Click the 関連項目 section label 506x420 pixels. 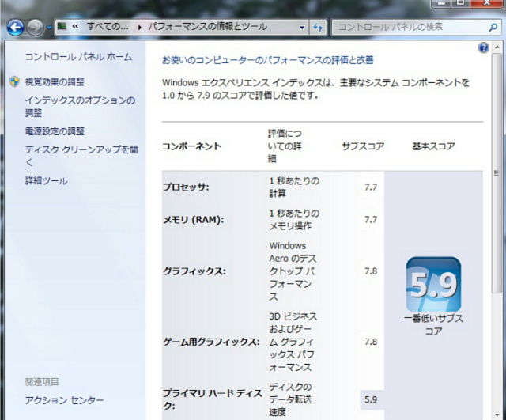coord(42,382)
